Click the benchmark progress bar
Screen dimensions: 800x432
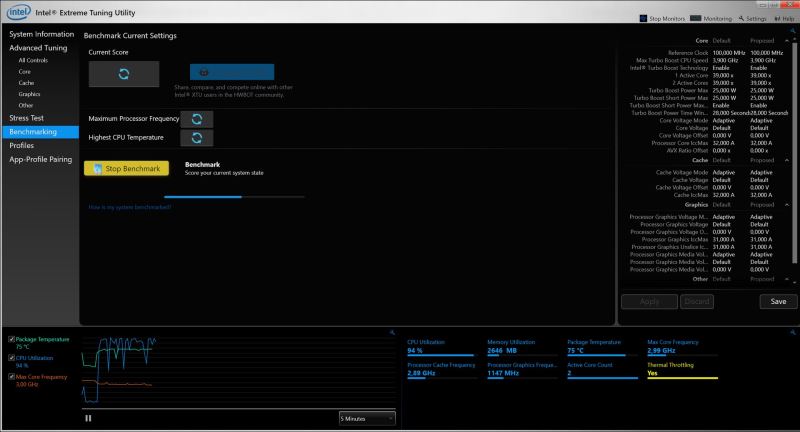(234, 197)
